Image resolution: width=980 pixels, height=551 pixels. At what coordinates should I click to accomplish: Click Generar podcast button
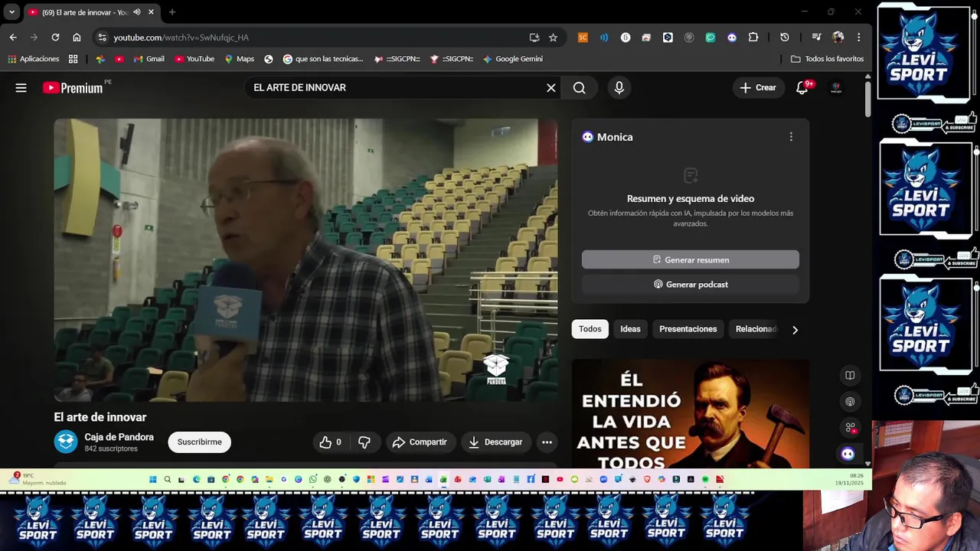point(690,284)
